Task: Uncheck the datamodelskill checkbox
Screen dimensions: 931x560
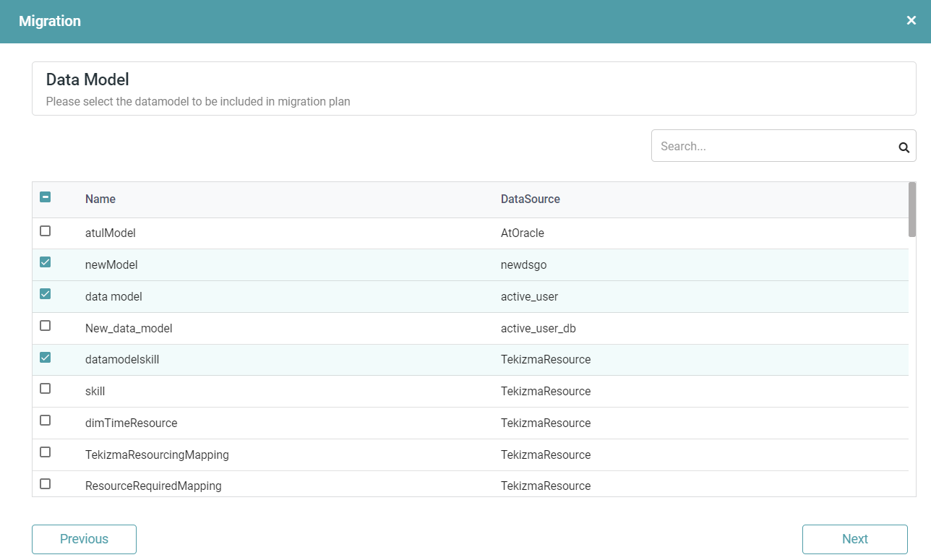Action: coord(45,358)
